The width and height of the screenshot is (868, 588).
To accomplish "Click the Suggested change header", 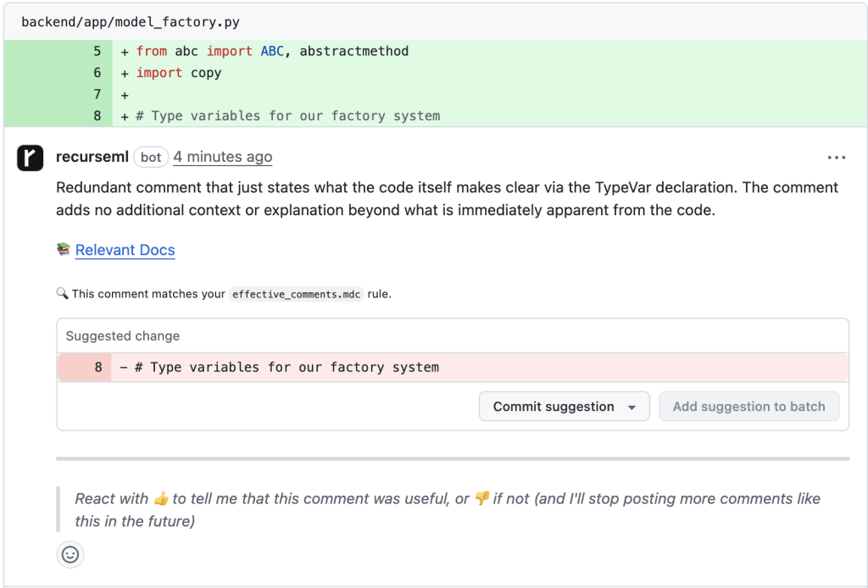I will click(123, 336).
